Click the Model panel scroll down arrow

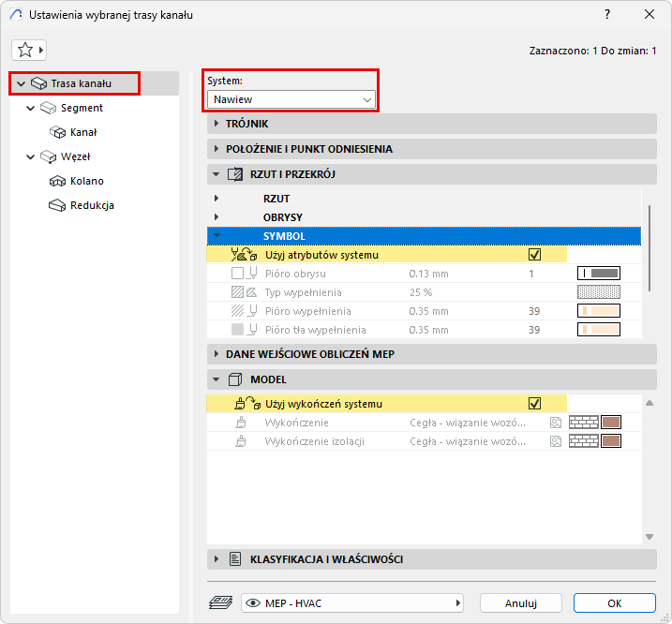650,537
